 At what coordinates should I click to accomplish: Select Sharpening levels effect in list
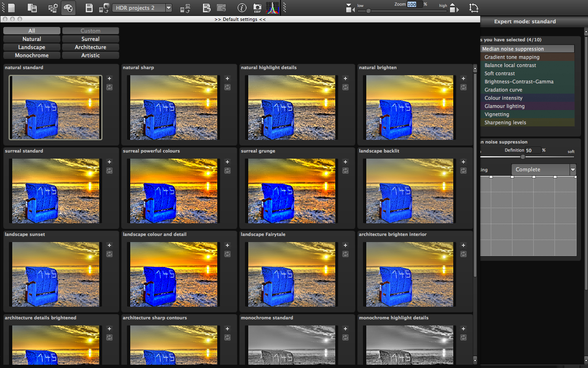527,122
